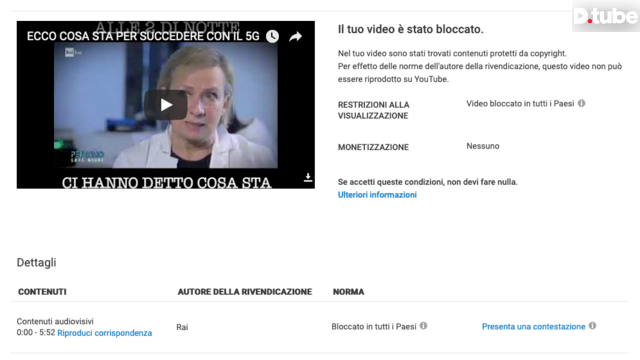Click 'RESTRIZIONI ALLA VISUALIZZAZIONE' label
Viewport: 640px width, 360px height.
point(373,110)
